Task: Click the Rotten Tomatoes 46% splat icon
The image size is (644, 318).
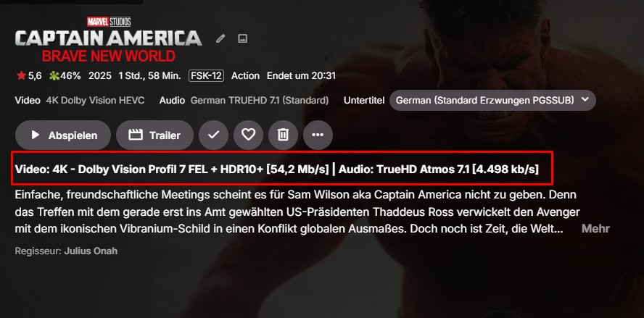Action: 54,76
